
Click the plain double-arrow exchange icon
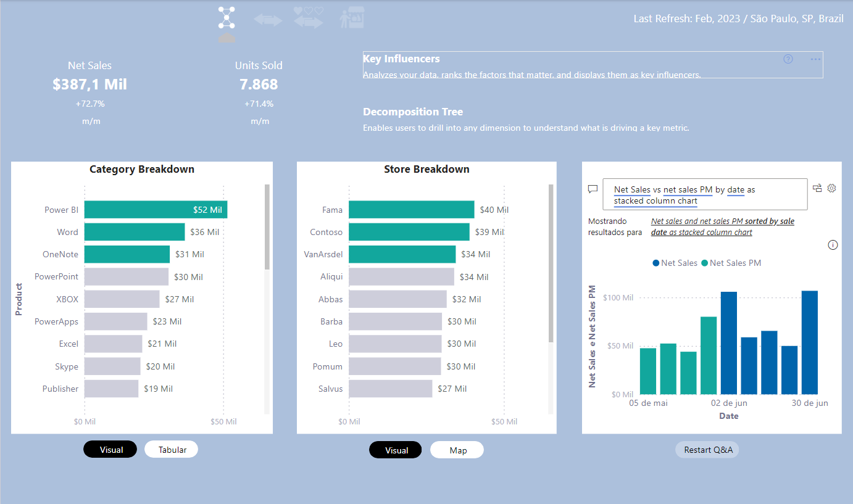click(x=268, y=20)
